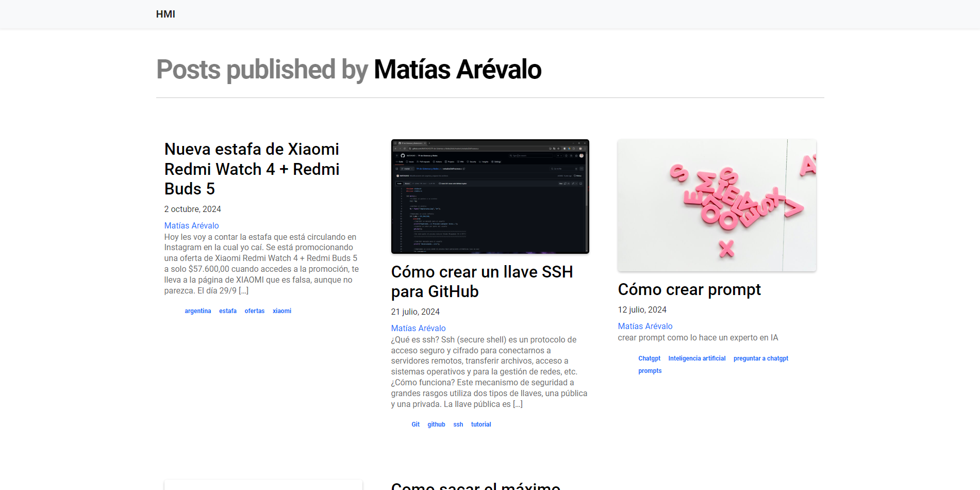Click the date '21 julio, 2024'

(x=416, y=312)
